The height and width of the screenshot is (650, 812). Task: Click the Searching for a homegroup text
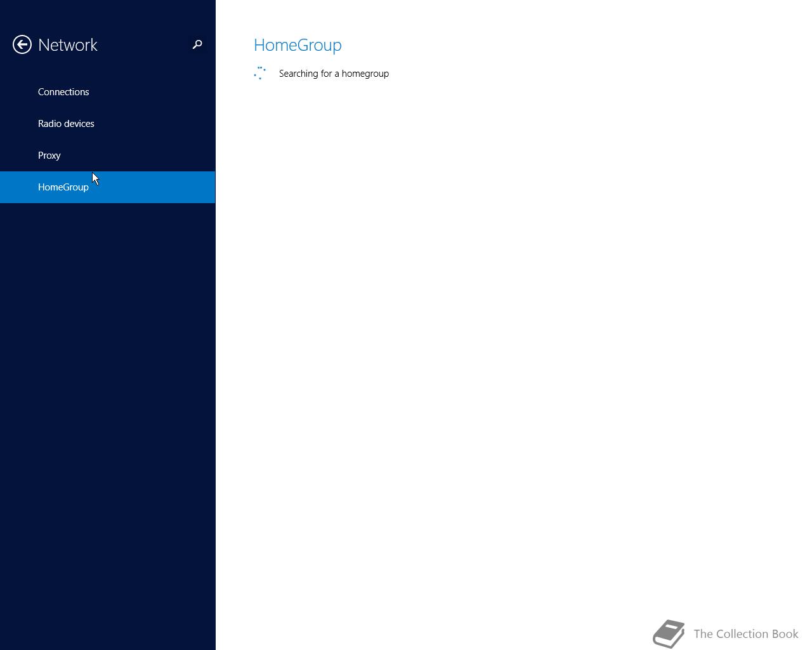click(334, 74)
